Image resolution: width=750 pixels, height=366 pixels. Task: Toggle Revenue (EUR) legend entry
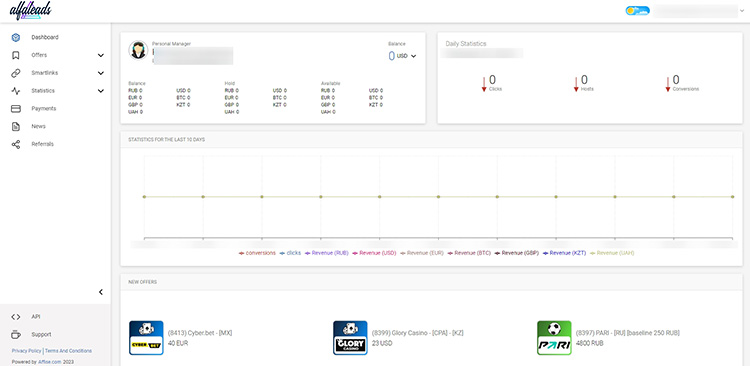tap(421, 253)
